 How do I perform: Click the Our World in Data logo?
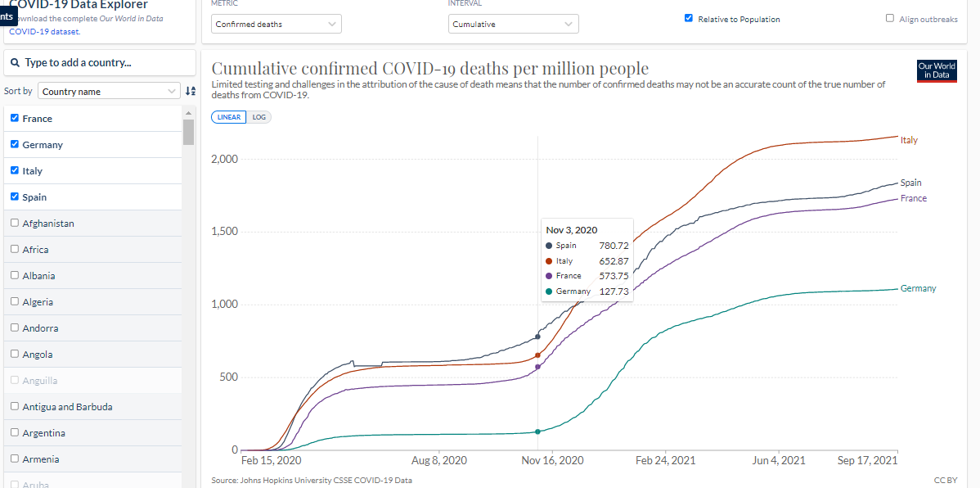click(937, 71)
